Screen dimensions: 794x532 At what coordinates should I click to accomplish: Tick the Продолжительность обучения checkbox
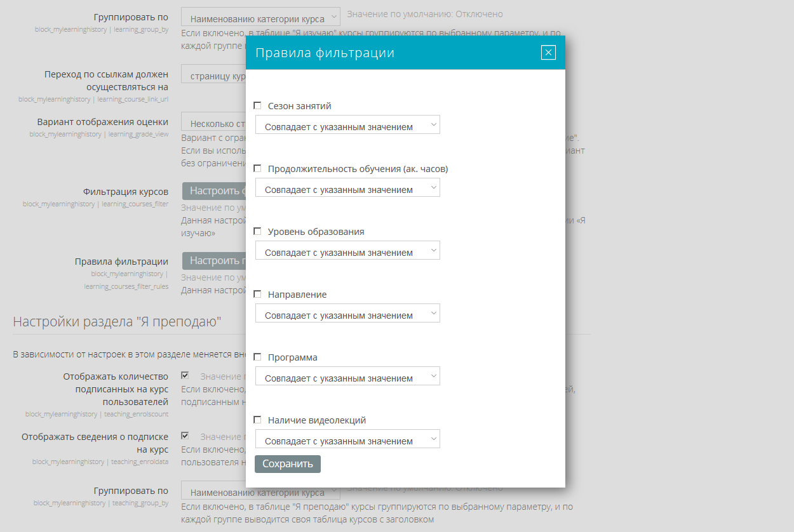click(257, 169)
